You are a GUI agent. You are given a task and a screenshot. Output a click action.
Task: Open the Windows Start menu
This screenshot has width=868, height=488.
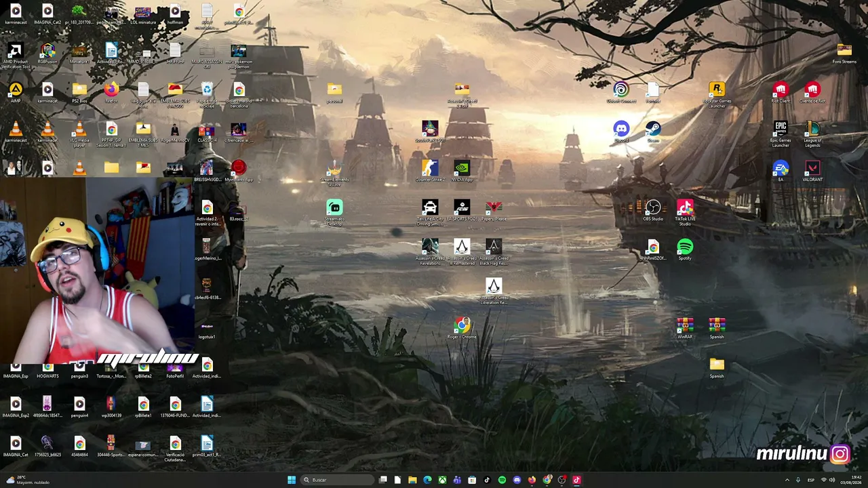point(292,480)
